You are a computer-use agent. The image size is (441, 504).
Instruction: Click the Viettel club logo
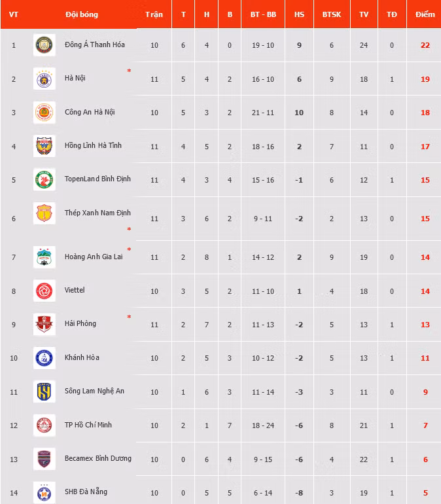(x=44, y=291)
